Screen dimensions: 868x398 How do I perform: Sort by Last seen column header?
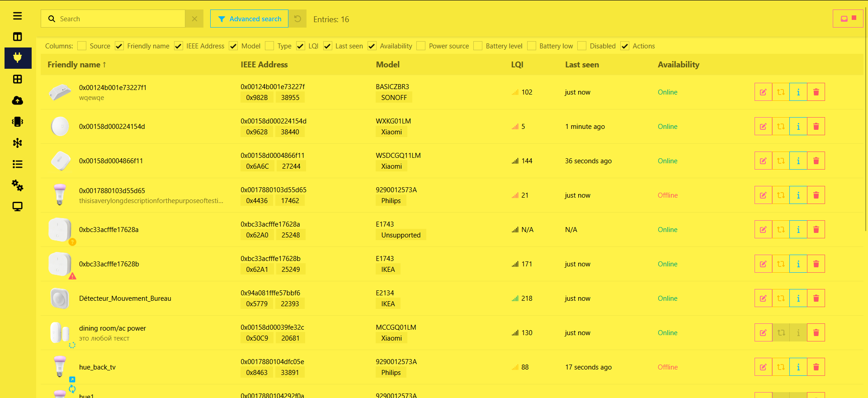[582, 65]
